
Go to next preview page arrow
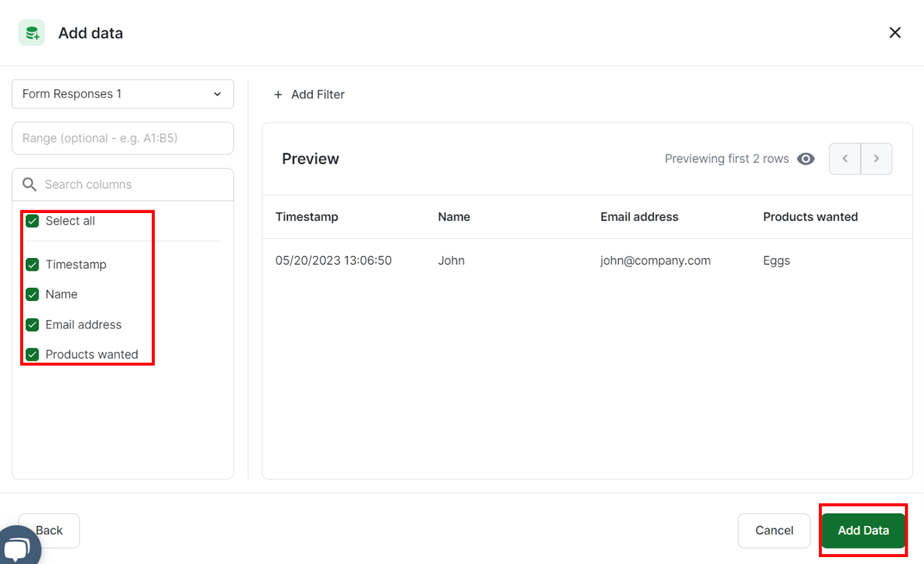pos(877,159)
